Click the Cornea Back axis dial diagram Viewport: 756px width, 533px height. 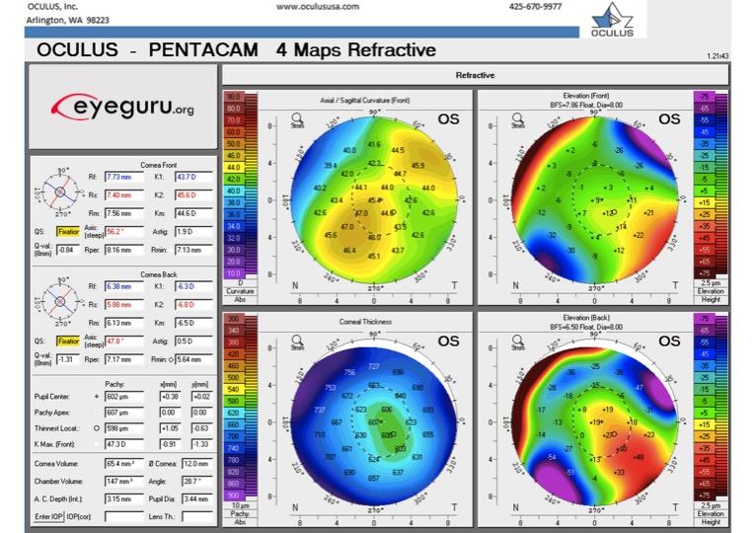coord(60,301)
